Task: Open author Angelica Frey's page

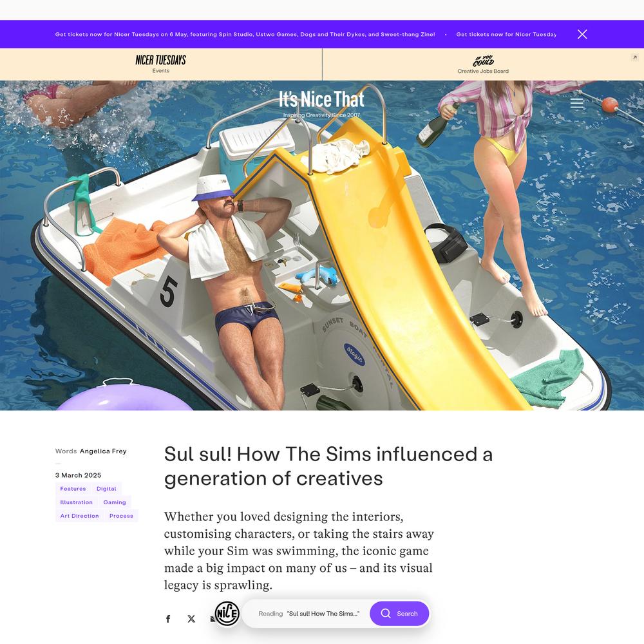Action: [103, 451]
